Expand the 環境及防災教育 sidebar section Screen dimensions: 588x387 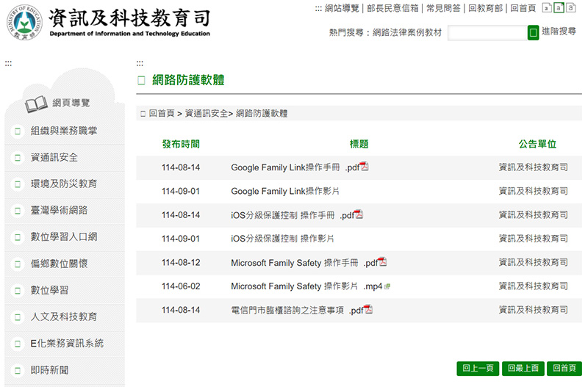63,184
